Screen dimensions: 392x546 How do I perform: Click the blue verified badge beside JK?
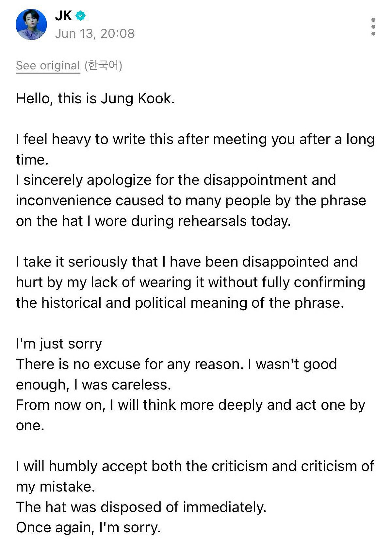[x=80, y=16]
